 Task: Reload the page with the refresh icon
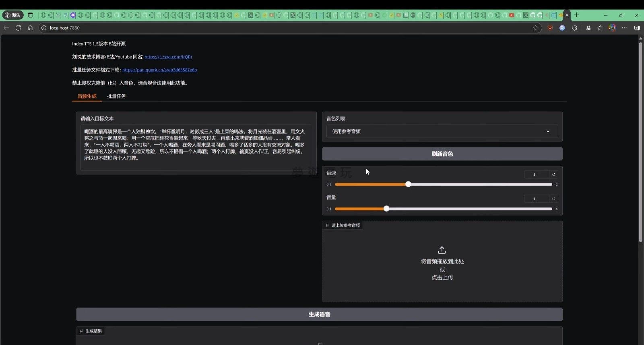18,28
